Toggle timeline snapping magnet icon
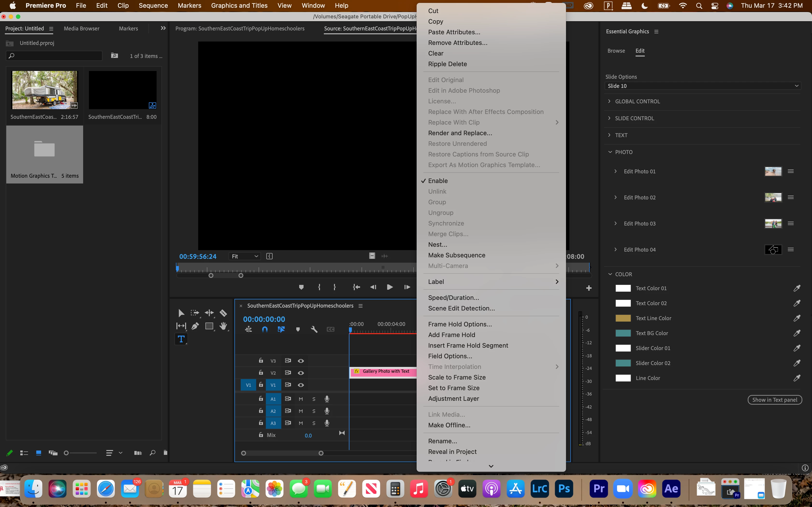The height and width of the screenshot is (507, 812). pyautogui.click(x=265, y=329)
